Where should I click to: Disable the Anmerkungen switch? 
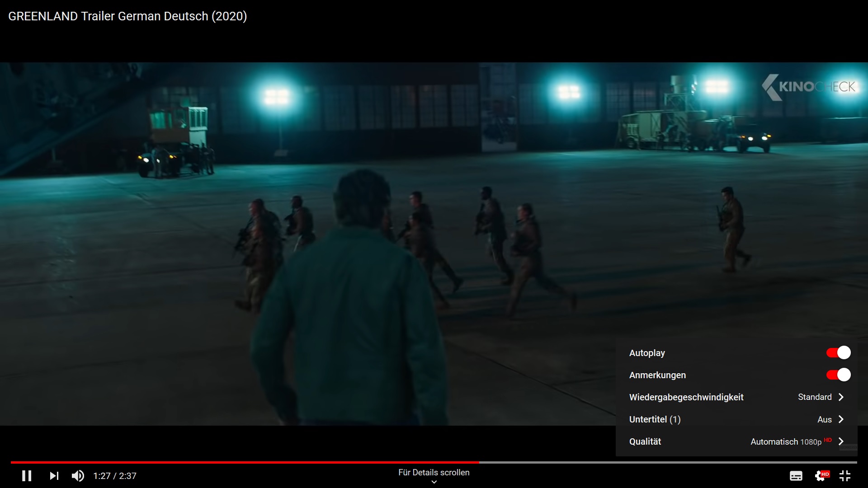pyautogui.click(x=838, y=375)
